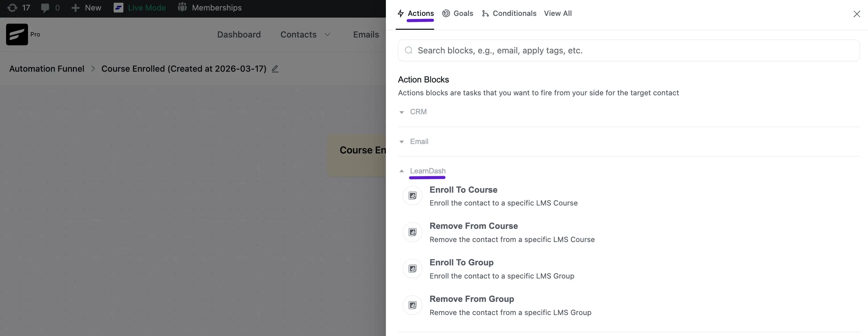Open the View All tab
The height and width of the screenshot is (336, 868).
558,14
